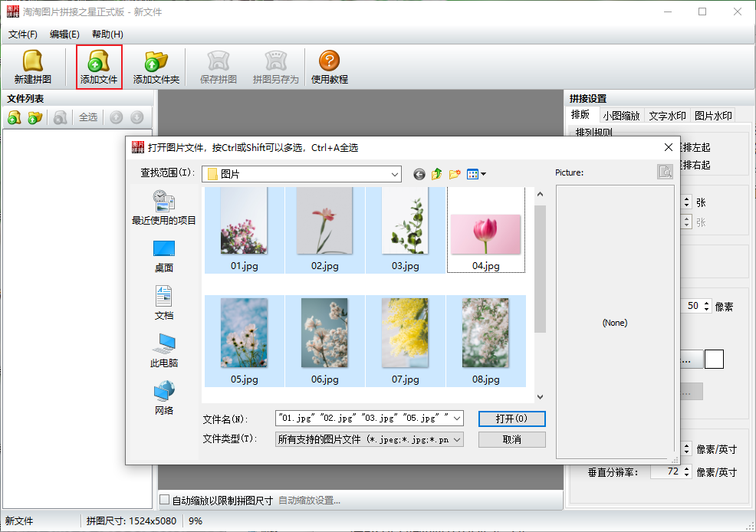Click the 新建拼图 toolbar icon
The width and height of the screenshot is (756, 532).
pyautogui.click(x=32, y=67)
